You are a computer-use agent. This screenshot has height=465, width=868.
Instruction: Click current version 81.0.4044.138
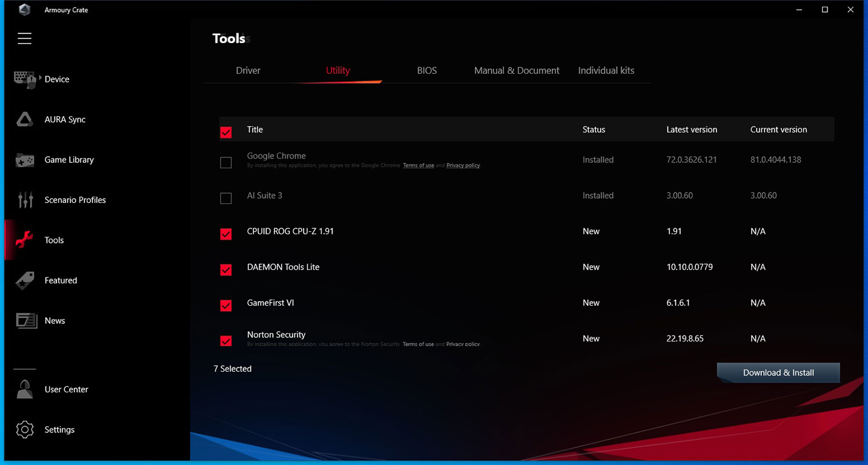pyautogui.click(x=776, y=160)
